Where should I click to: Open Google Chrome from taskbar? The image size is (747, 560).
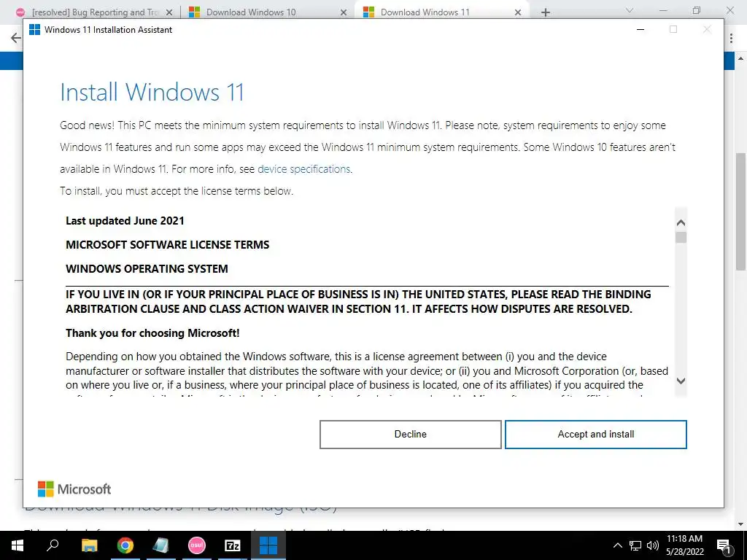pyautogui.click(x=125, y=545)
